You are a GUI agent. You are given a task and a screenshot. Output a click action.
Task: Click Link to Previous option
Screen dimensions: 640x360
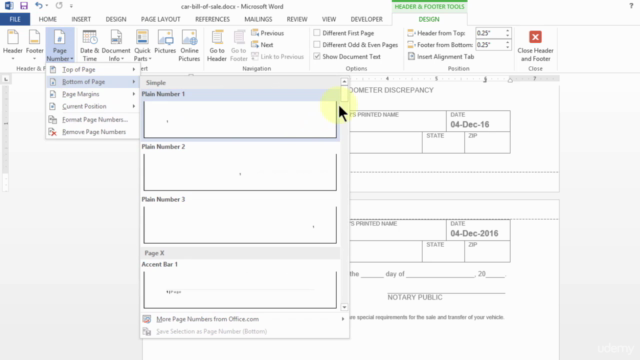coord(278,57)
